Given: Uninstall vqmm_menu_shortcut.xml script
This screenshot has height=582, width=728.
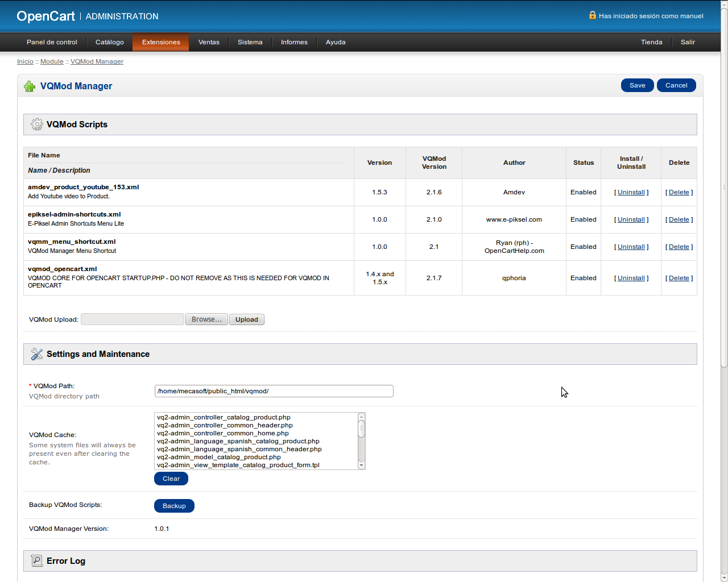Looking at the screenshot, I should pyautogui.click(x=631, y=247).
